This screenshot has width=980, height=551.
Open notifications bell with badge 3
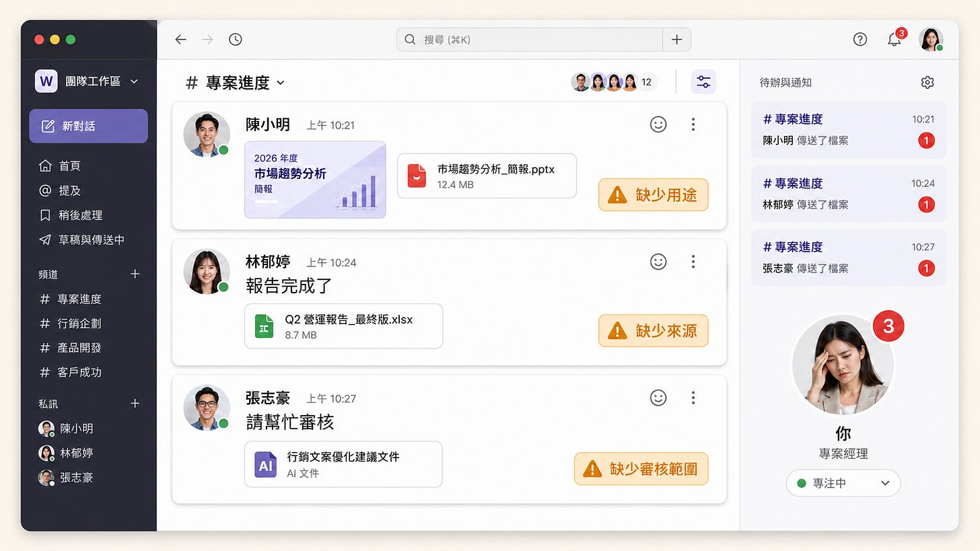click(x=895, y=38)
